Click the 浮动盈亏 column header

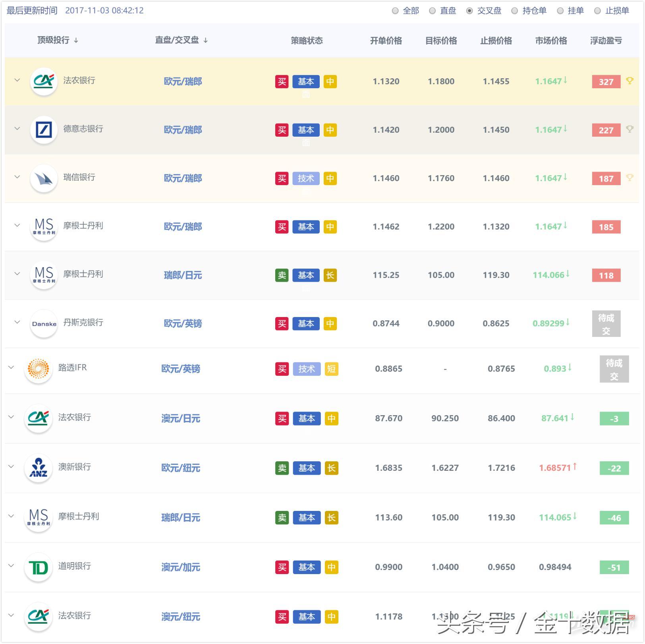point(606,41)
